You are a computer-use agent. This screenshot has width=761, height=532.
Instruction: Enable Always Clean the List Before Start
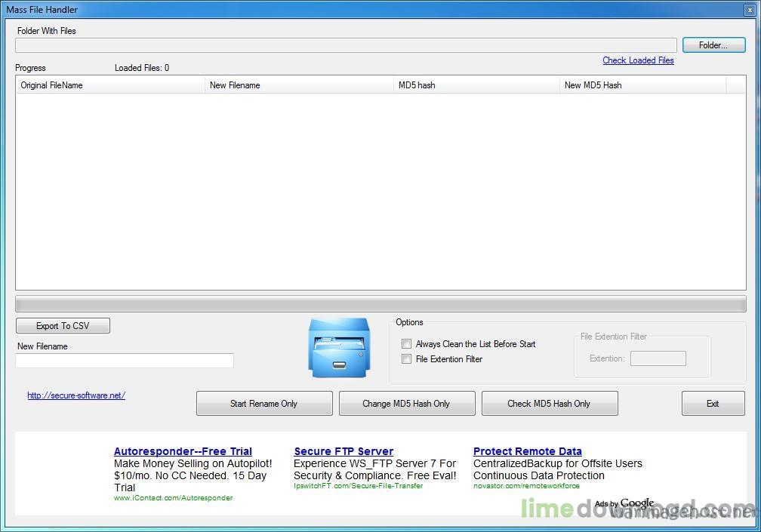(x=407, y=344)
